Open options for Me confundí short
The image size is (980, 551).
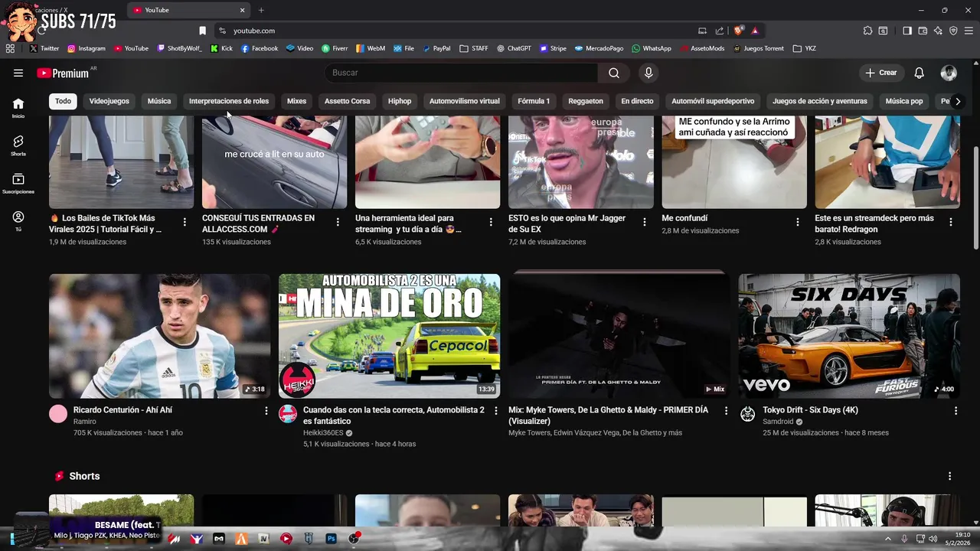797,222
